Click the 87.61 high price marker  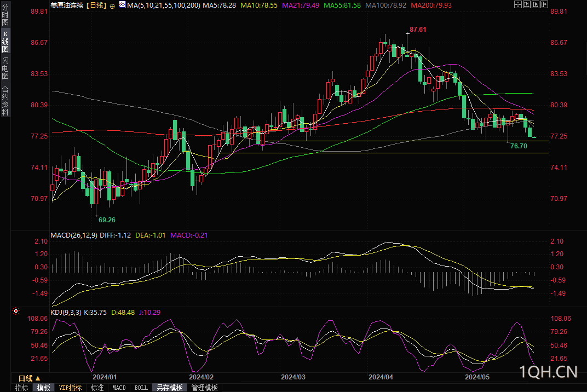418,29
